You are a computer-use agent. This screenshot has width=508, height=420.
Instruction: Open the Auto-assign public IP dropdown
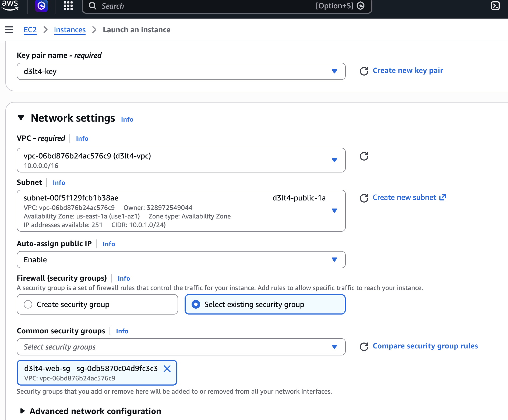[x=334, y=260]
